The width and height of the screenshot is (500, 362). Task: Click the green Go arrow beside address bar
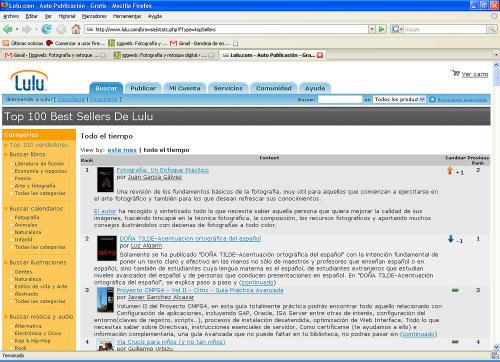coord(382,29)
